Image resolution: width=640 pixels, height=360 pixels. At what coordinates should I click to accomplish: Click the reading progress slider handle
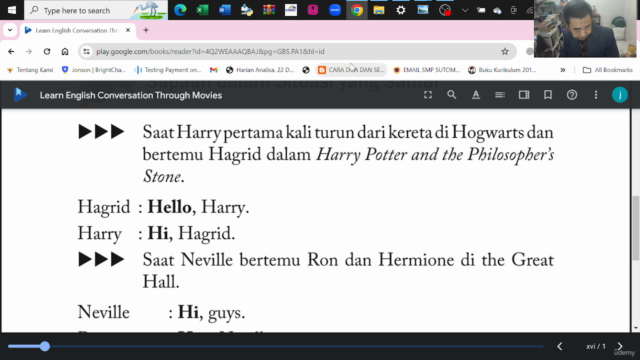[45, 347]
